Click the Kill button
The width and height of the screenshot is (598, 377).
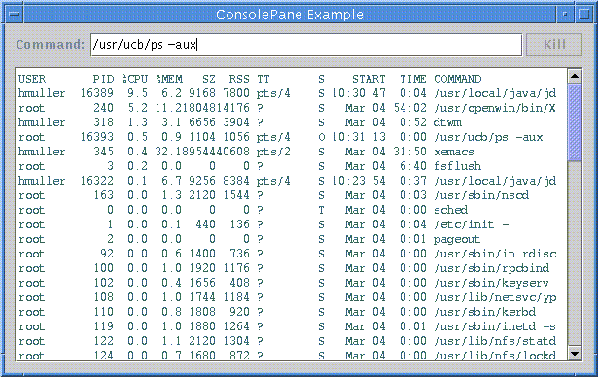(x=554, y=45)
